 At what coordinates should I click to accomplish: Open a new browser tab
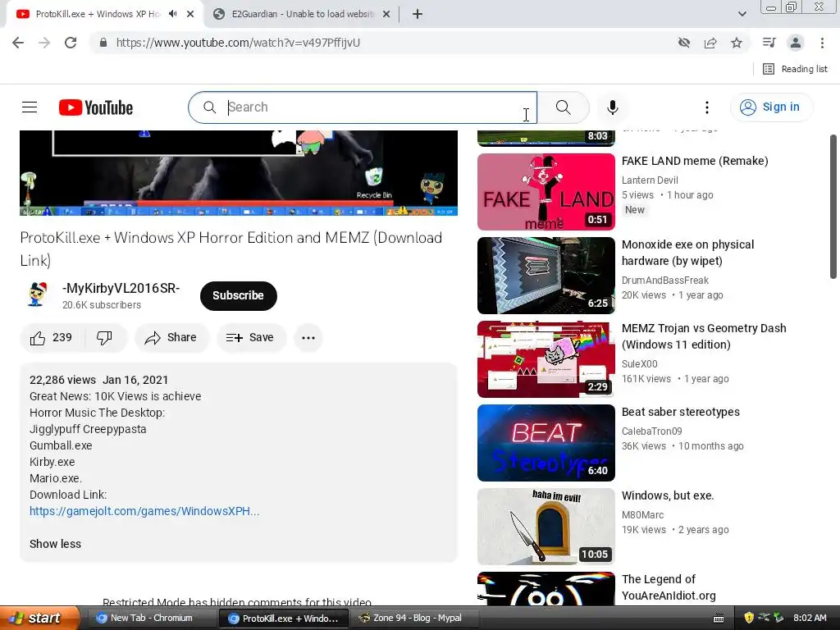418,14
